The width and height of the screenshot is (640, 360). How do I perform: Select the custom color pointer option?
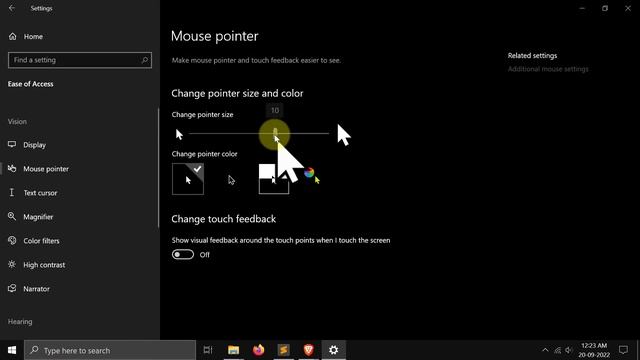point(312,176)
